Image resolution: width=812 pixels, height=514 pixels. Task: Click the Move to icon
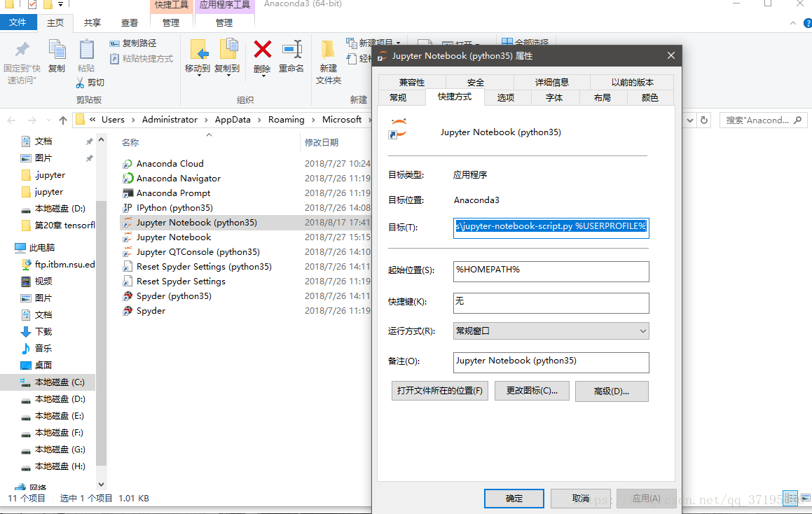pyautogui.click(x=198, y=50)
